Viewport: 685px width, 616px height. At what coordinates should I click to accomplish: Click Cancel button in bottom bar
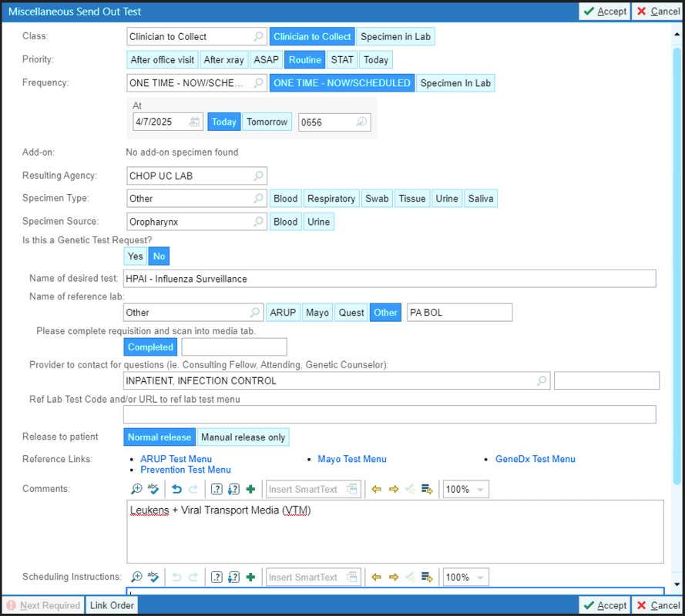click(658, 605)
